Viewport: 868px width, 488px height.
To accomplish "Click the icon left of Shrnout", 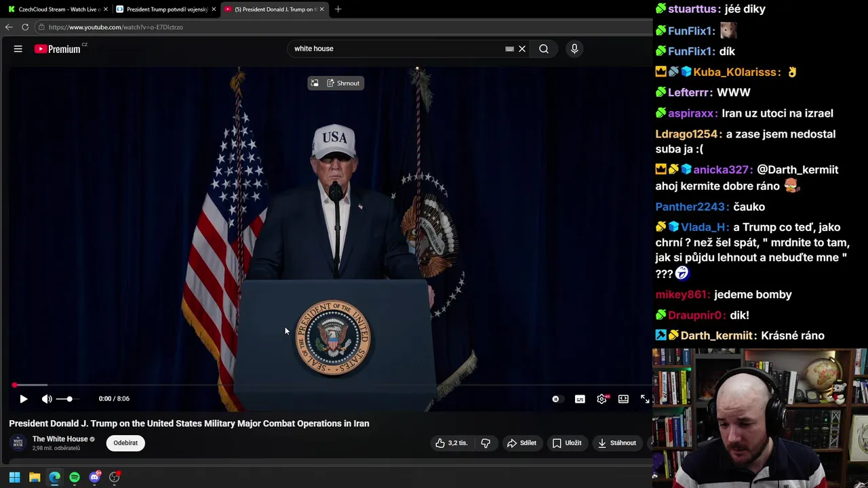I will pos(315,83).
